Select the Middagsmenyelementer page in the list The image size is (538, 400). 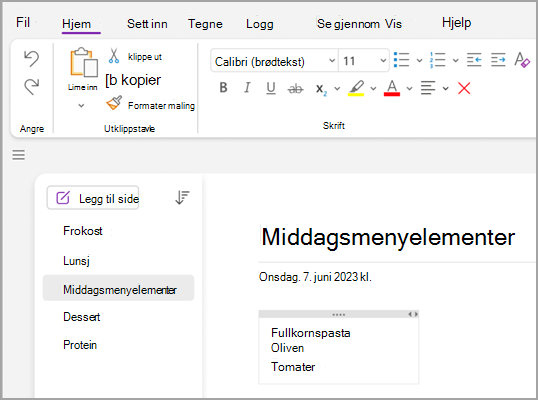click(x=118, y=288)
